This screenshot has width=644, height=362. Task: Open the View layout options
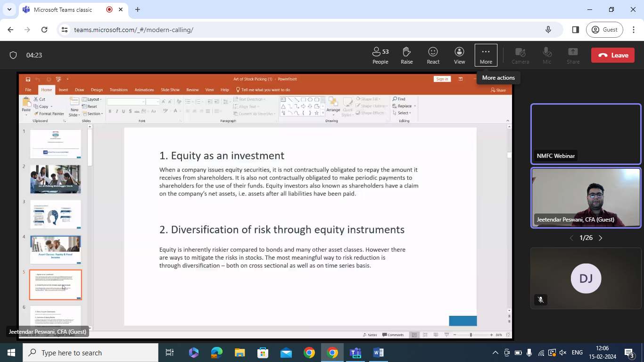click(459, 55)
